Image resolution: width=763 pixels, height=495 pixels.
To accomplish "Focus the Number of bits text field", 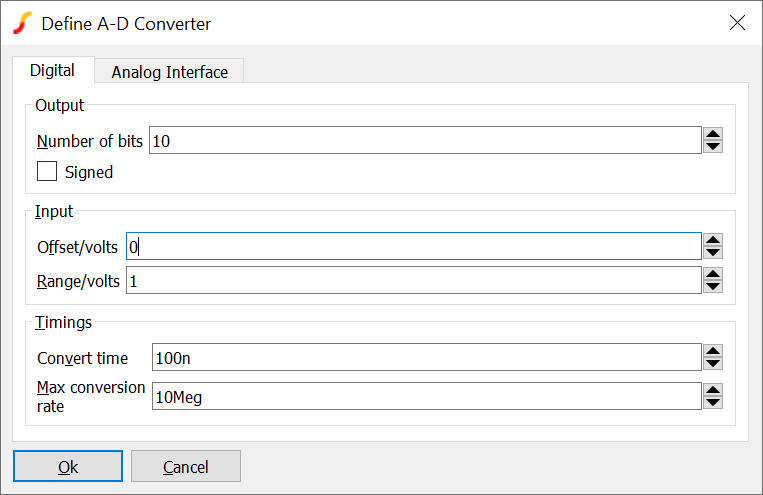I will (424, 141).
